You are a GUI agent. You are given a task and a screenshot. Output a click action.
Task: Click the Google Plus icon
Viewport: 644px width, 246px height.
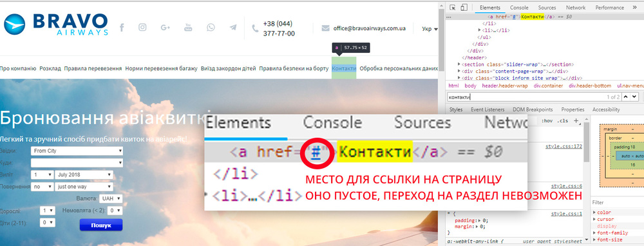(x=166, y=28)
